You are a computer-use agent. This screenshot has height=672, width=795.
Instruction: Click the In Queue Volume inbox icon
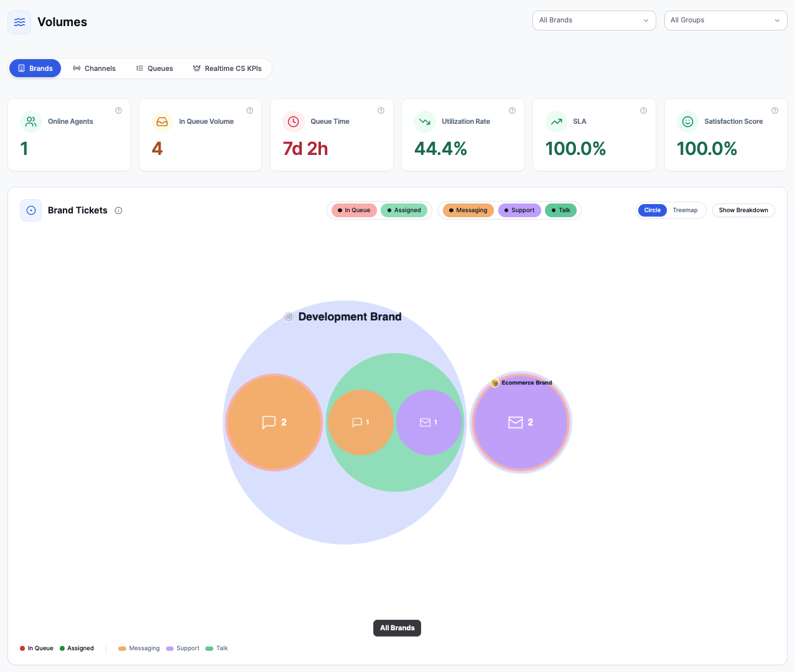point(162,121)
